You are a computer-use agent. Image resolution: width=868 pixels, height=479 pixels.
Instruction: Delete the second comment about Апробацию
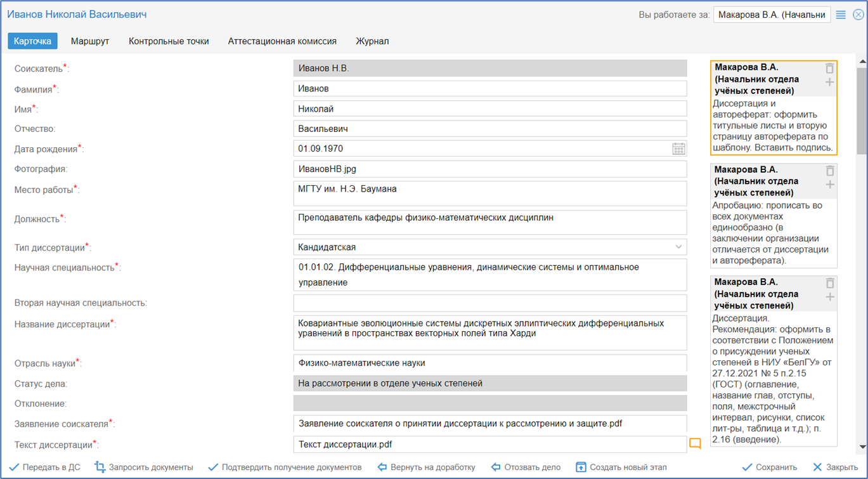coord(829,171)
